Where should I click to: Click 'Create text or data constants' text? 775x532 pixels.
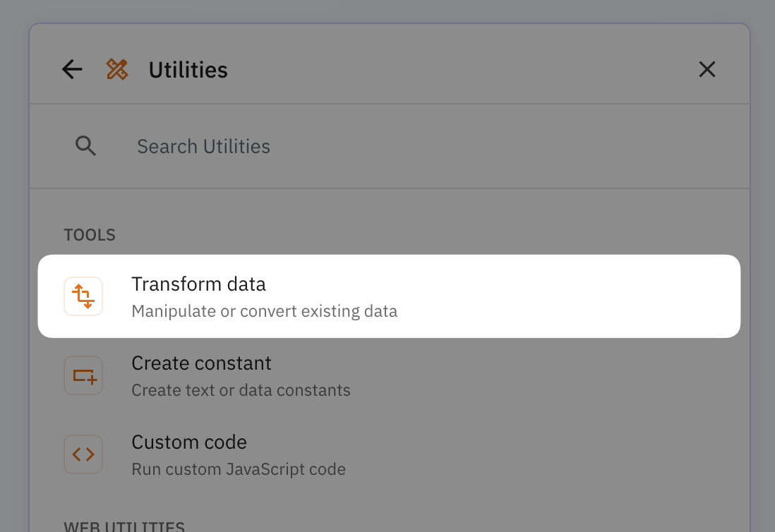(x=241, y=389)
